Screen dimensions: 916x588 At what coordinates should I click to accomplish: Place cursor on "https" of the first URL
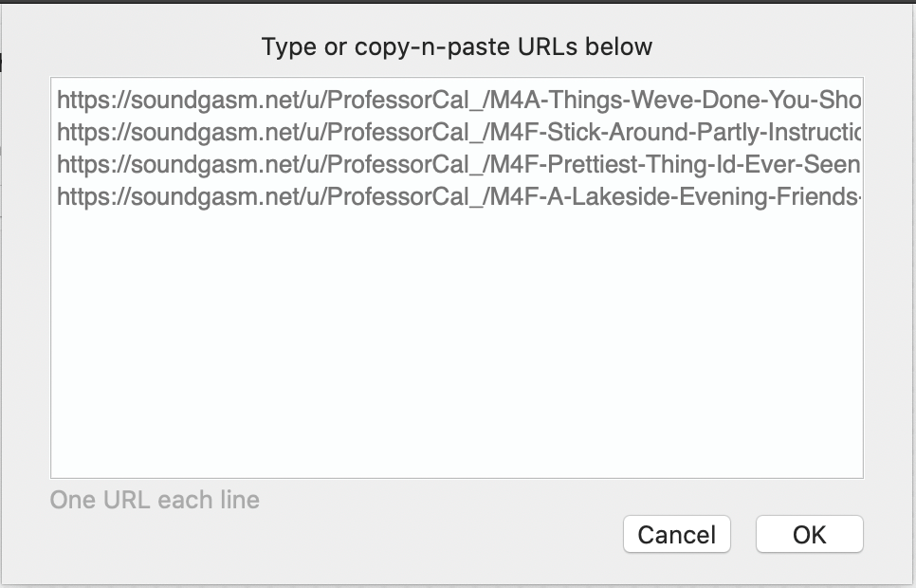pyautogui.click(x=82, y=100)
